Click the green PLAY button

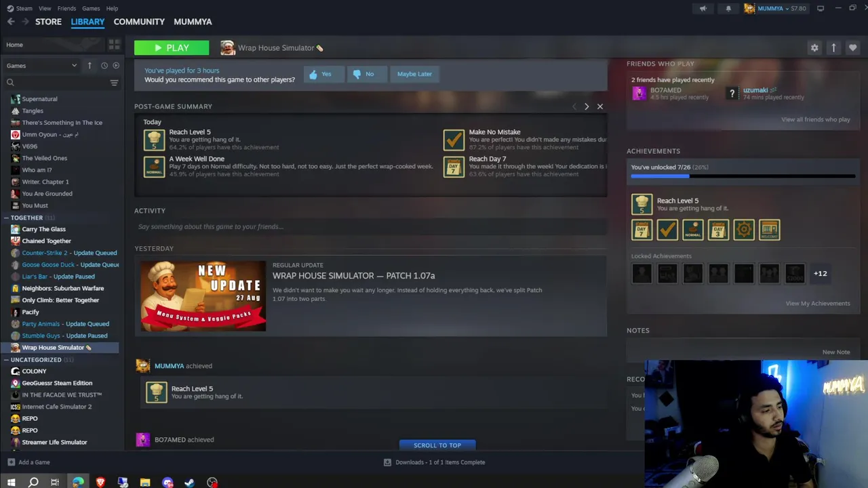point(172,47)
